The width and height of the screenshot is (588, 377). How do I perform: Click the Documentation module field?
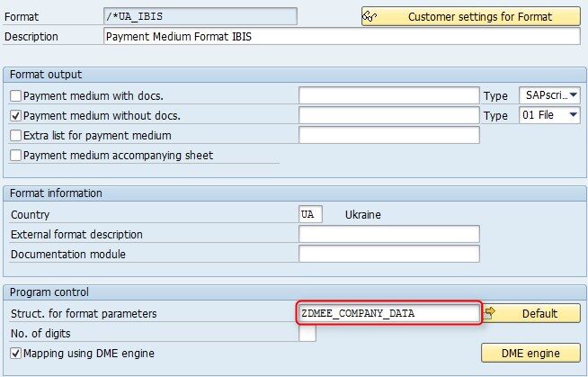[388, 255]
